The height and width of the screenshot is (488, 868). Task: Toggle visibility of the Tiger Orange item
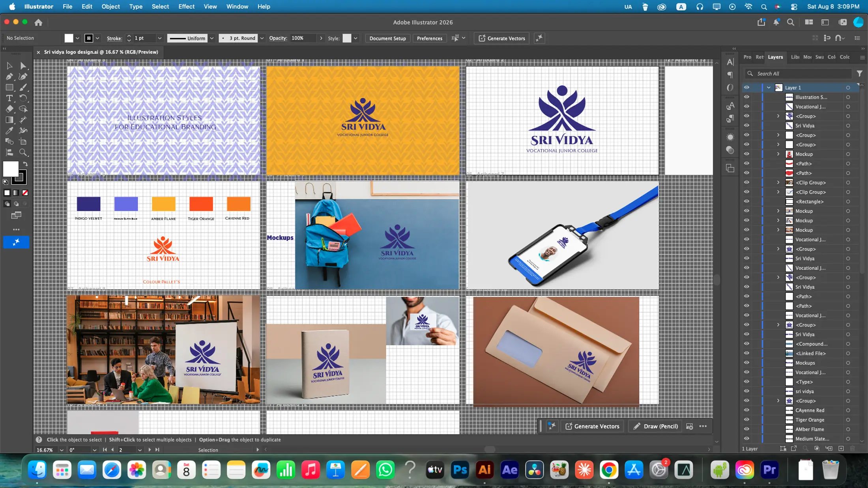pos(746,419)
